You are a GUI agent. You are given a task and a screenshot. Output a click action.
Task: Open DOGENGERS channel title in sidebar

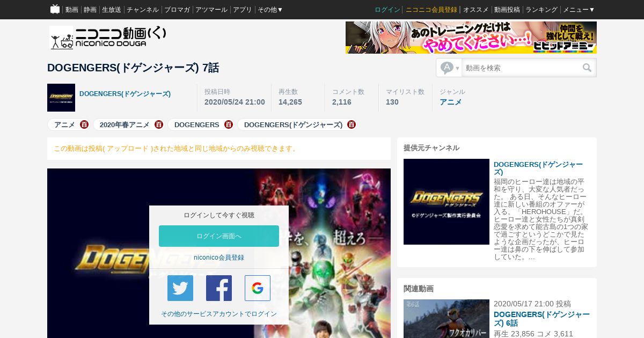pos(538,168)
